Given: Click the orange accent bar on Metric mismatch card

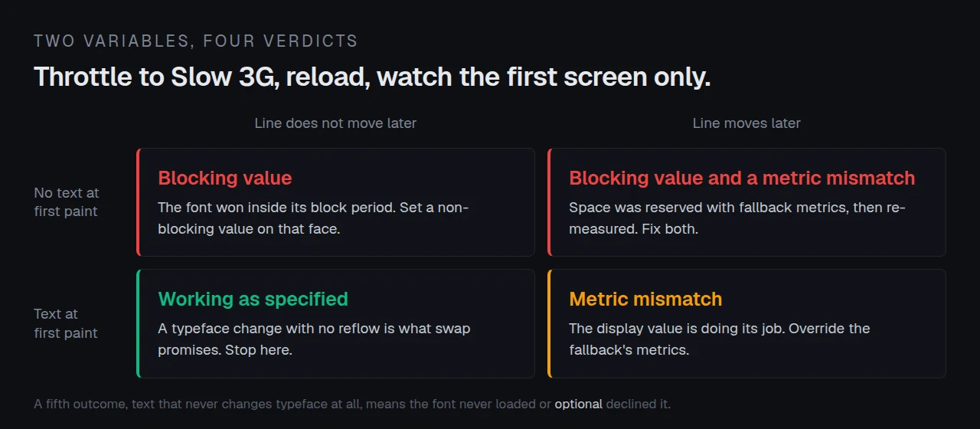Looking at the screenshot, I should pos(549,323).
